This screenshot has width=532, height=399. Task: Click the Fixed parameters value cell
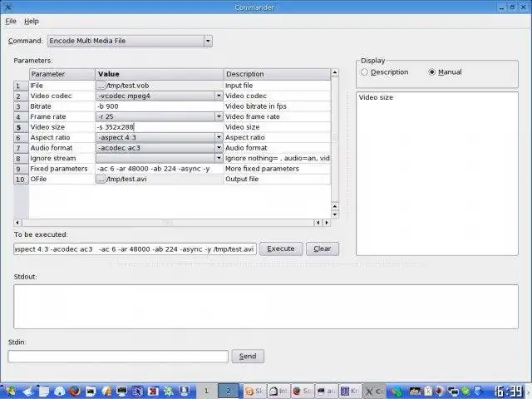[x=160, y=169]
